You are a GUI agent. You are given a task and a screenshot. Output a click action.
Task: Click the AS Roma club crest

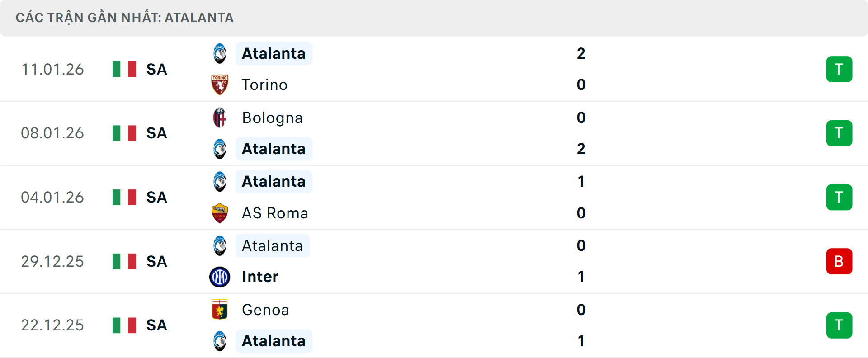tap(220, 213)
